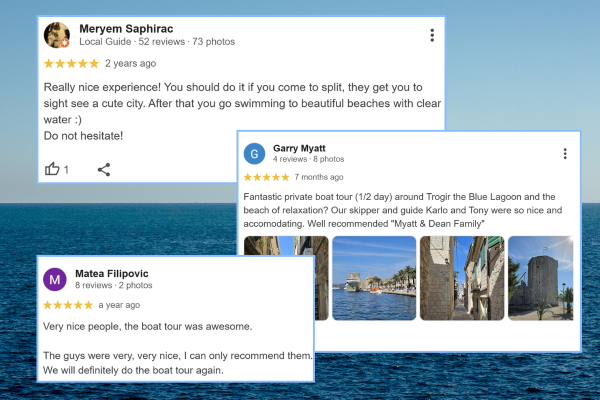Image resolution: width=600 pixels, height=400 pixels.
Task: Open Matea Filipovic's profile avatar
Action: [x=55, y=279]
